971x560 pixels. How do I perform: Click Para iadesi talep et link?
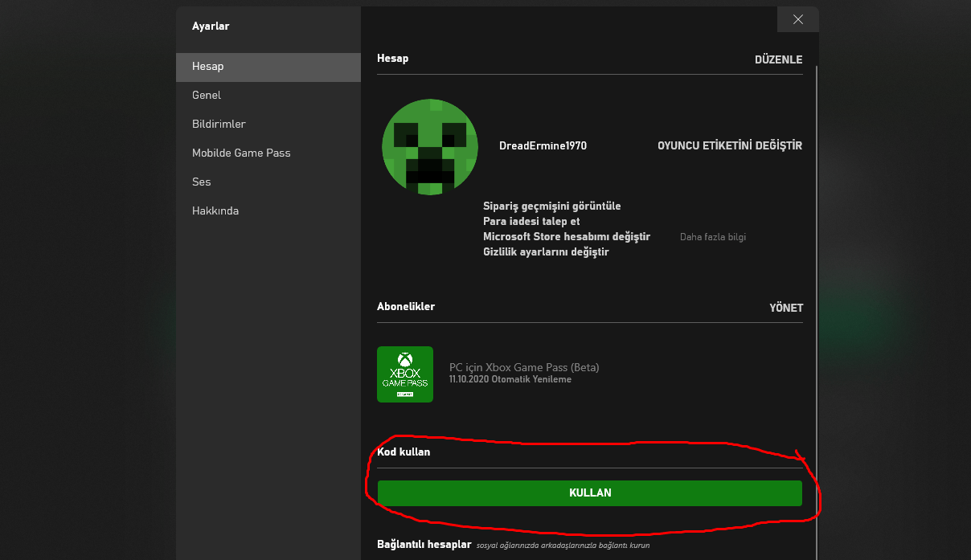(531, 222)
